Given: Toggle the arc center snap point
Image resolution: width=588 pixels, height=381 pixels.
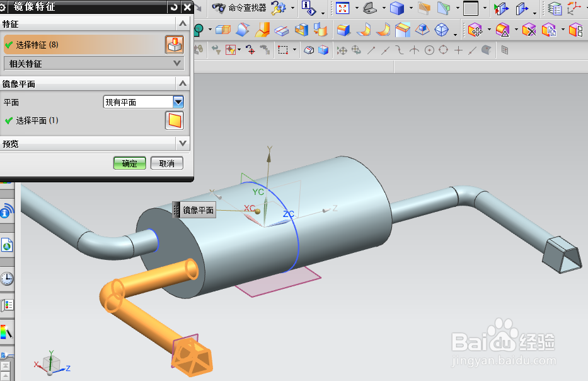Looking at the screenshot, I should click(x=430, y=50).
